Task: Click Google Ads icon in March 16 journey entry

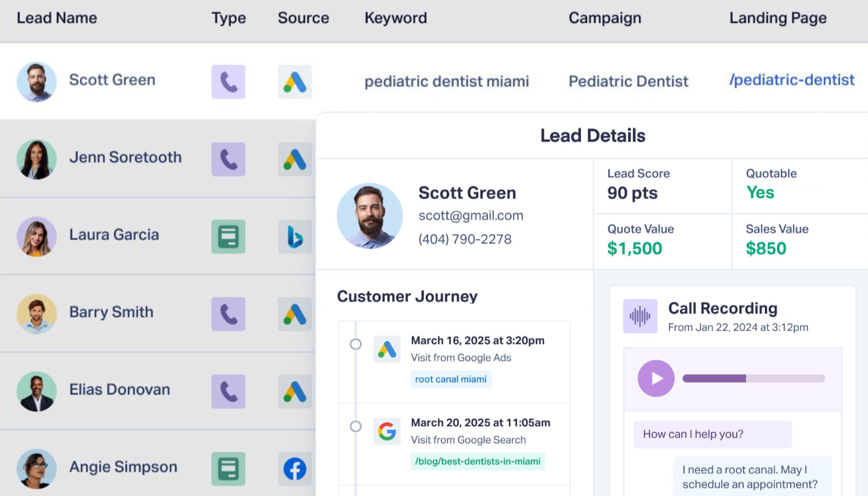Action: 387,349
